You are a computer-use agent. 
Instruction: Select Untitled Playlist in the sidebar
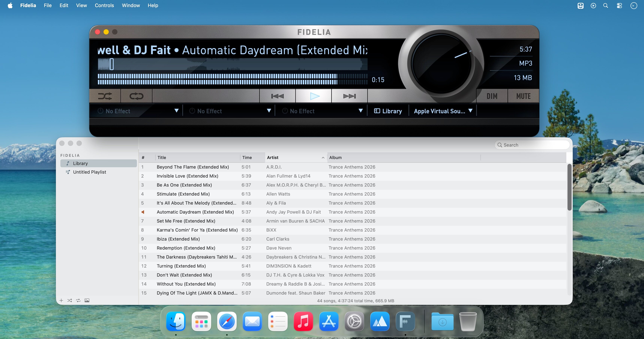[x=98, y=172]
